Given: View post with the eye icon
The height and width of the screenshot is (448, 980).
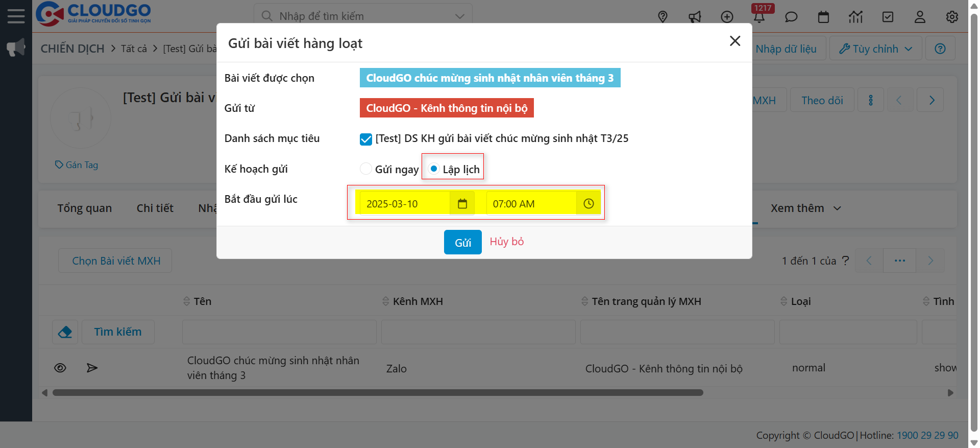Looking at the screenshot, I should (60, 368).
